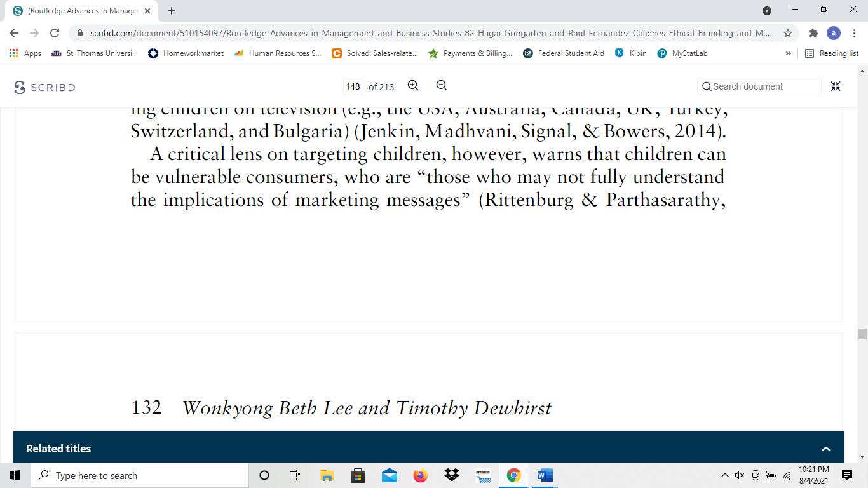The width and height of the screenshot is (868, 488).
Task: Open Task View on the taskbar
Action: [x=295, y=475]
